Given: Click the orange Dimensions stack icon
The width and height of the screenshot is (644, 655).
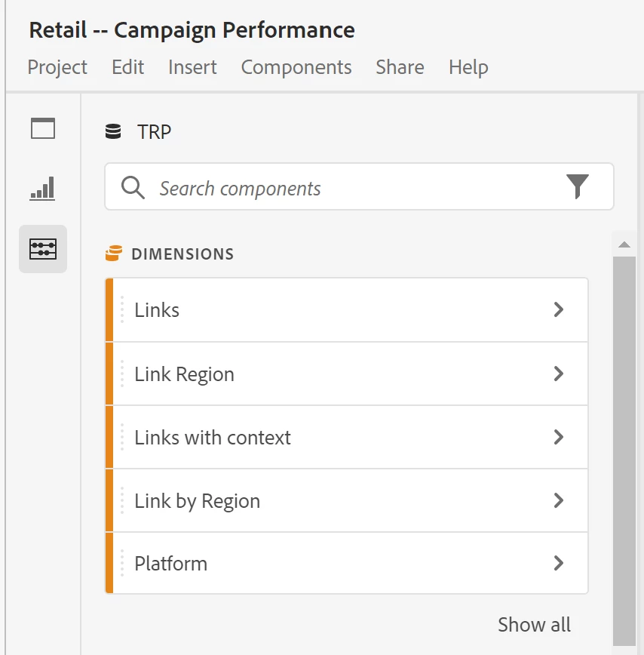Looking at the screenshot, I should (113, 254).
